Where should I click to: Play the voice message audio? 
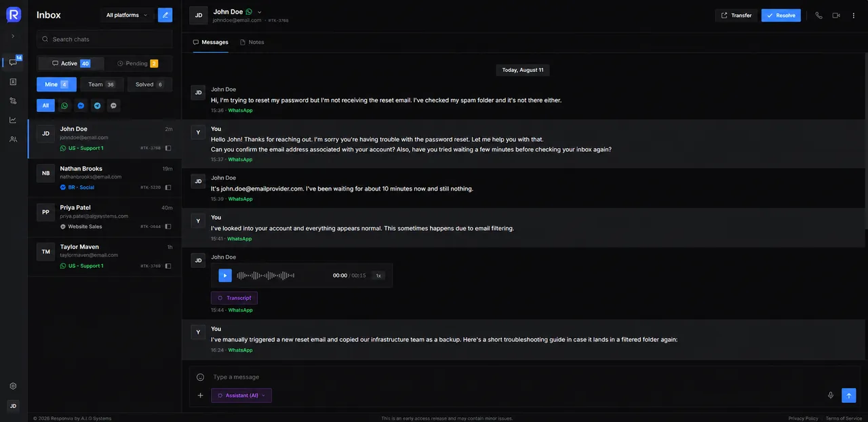pos(225,275)
